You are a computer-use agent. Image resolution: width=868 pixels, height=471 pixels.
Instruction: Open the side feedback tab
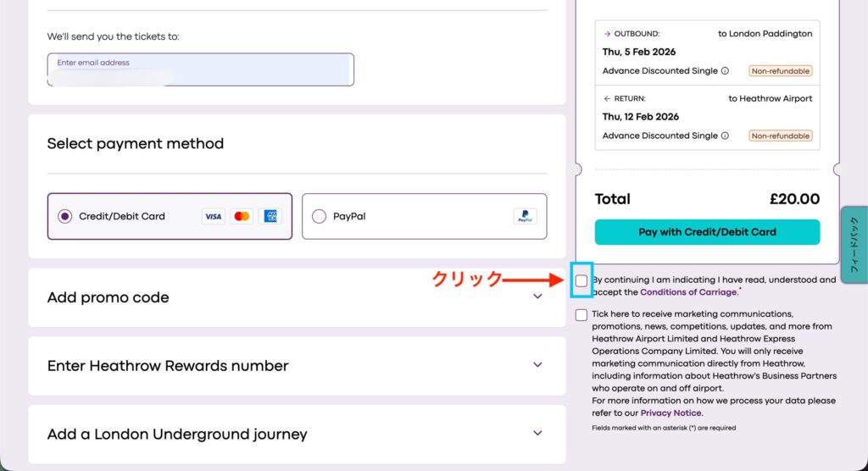pos(854,246)
